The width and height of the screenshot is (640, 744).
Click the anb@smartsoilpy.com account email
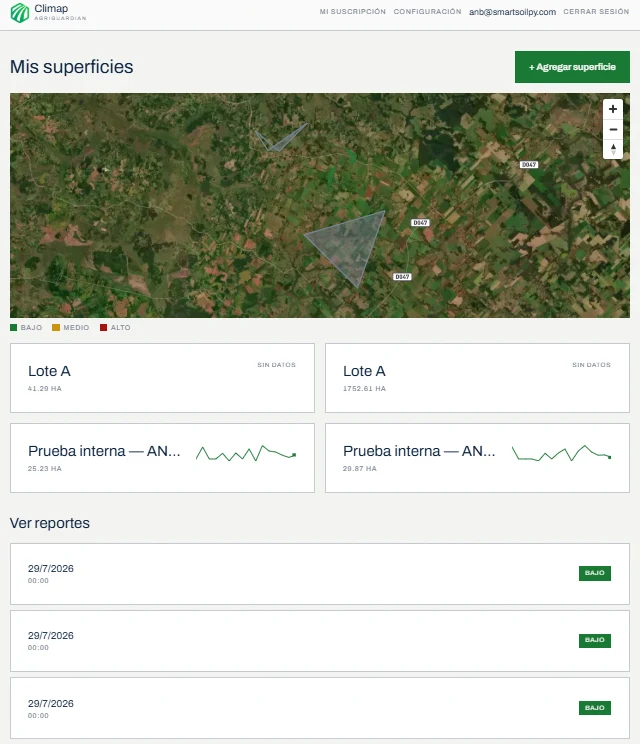512,12
